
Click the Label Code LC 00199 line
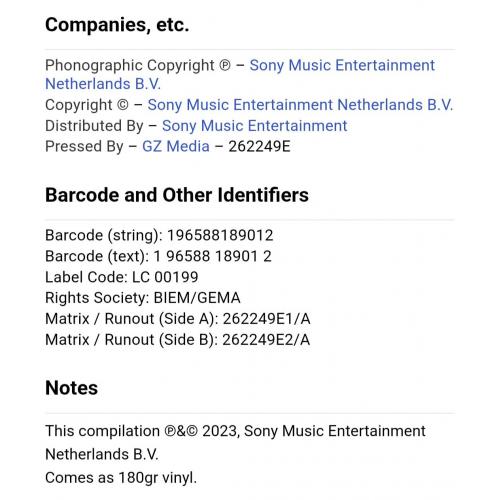coord(122,277)
